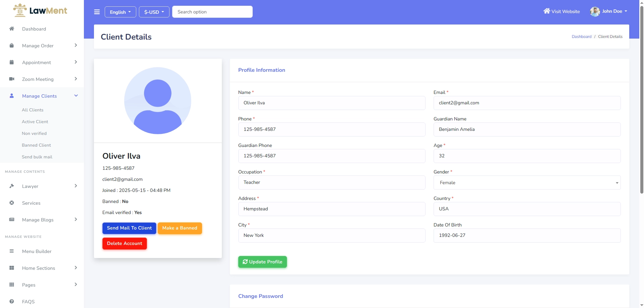Click John Doe's avatar picture
The width and height of the screenshot is (644, 308).
(595, 11)
